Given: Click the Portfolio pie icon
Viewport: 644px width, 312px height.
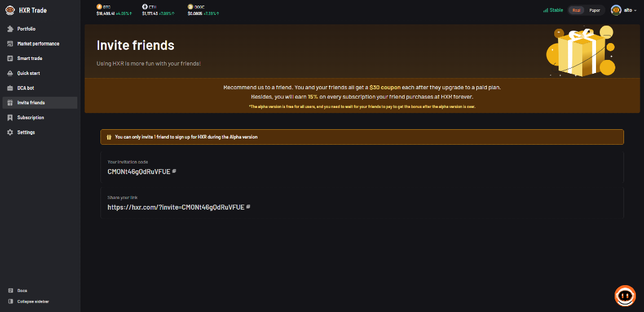Looking at the screenshot, I should (x=10, y=29).
